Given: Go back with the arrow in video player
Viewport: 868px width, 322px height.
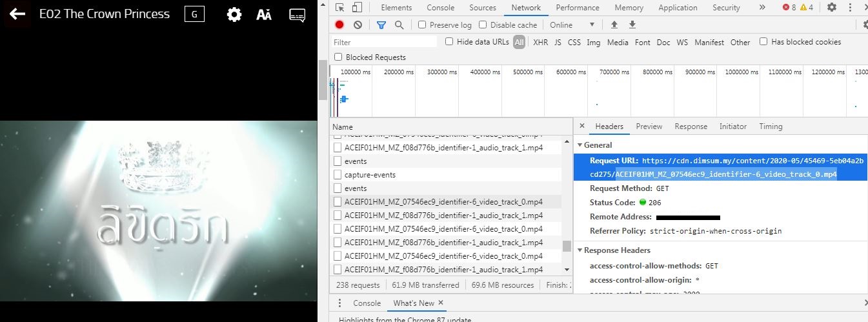Looking at the screenshot, I should pos(17,14).
